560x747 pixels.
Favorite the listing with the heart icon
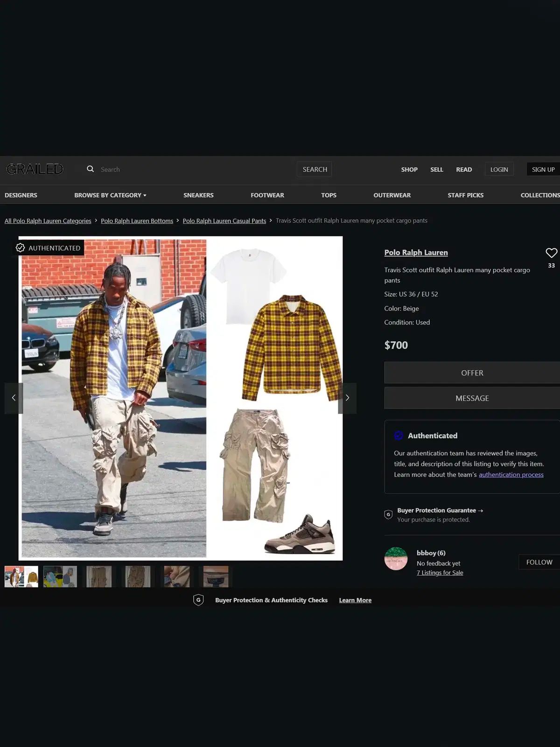pyautogui.click(x=551, y=253)
